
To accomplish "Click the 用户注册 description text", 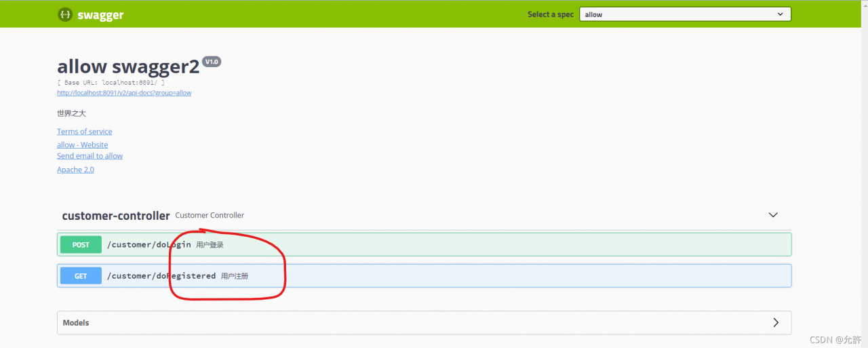I will pos(235,276).
